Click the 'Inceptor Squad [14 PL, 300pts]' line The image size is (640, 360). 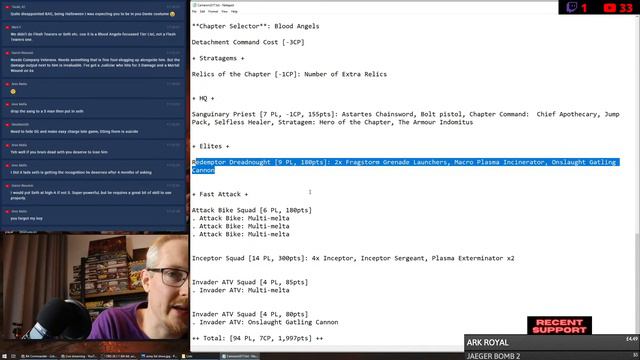pyautogui.click(x=353, y=258)
